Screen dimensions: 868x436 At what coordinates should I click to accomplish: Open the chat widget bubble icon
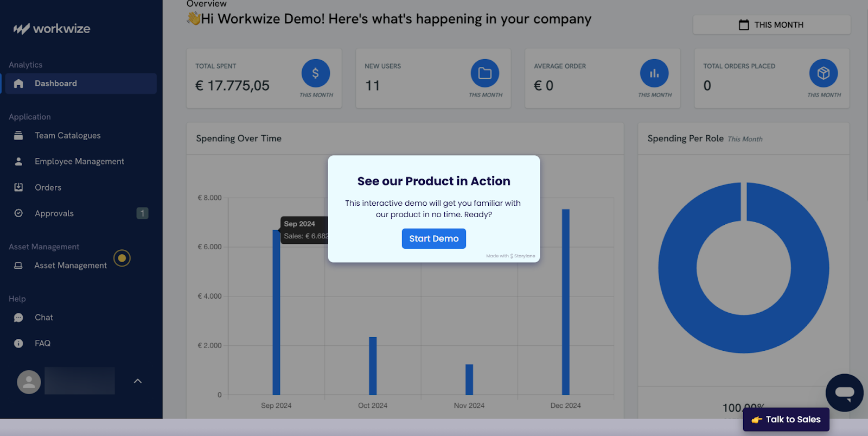[x=844, y=393]
